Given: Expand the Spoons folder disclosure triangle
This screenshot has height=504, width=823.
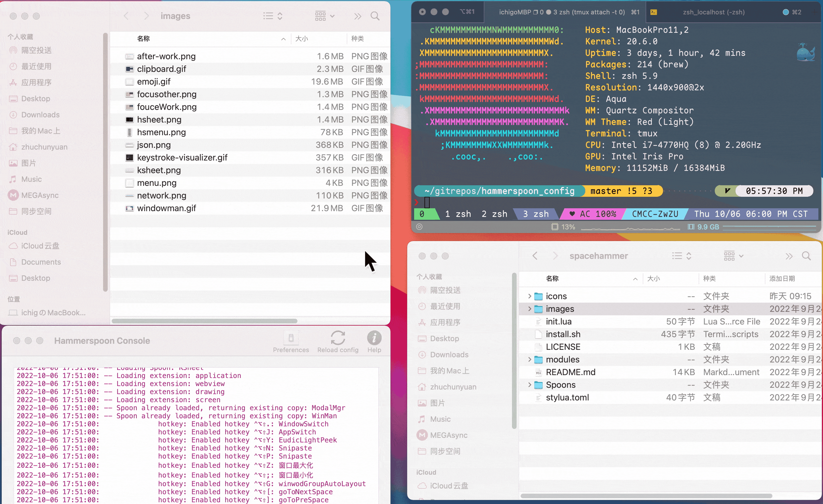Looking at the screenshot, I should pos(529,385).
